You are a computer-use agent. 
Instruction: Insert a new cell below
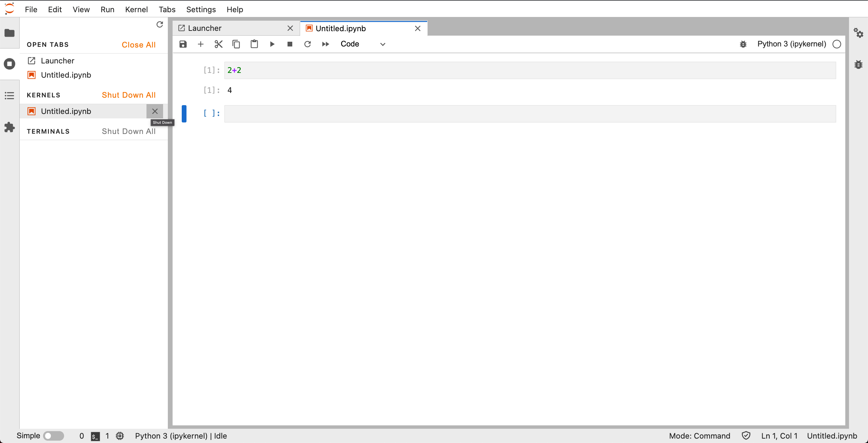coord(200,44)
